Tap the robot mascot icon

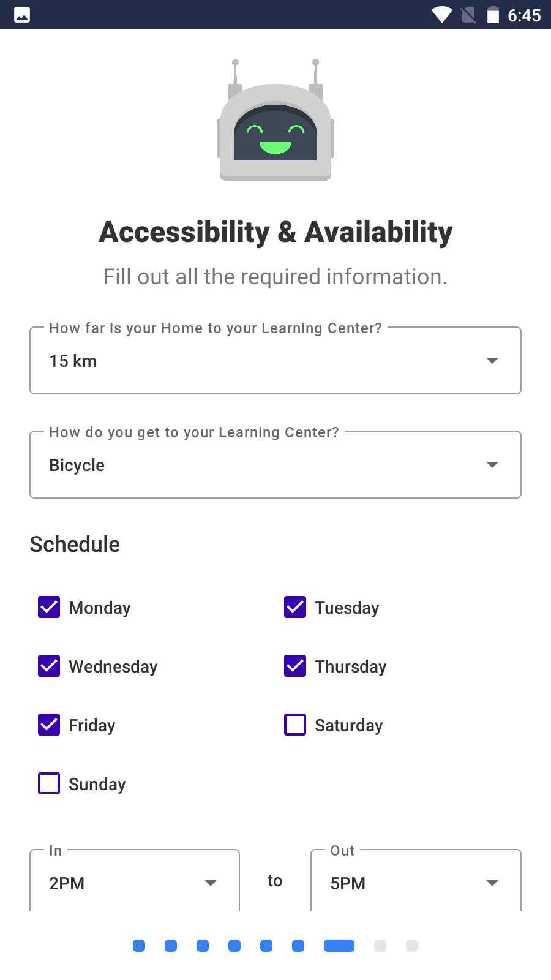275,123
